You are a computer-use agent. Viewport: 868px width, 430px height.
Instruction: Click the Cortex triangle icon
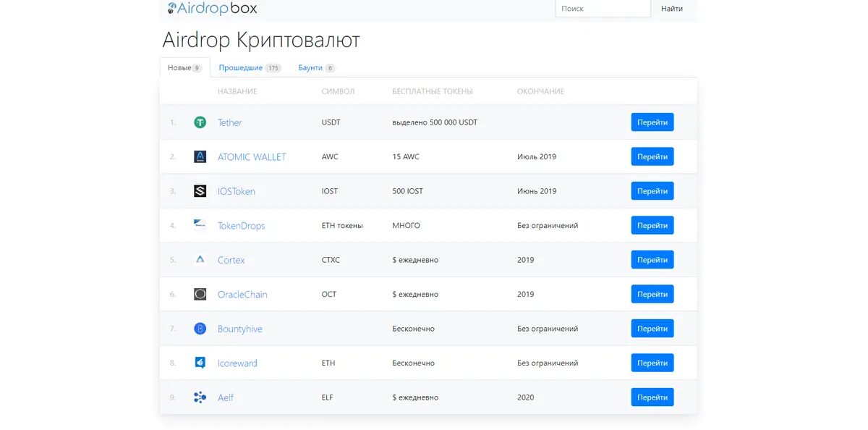pyautogui.click(x=200, y=260)
